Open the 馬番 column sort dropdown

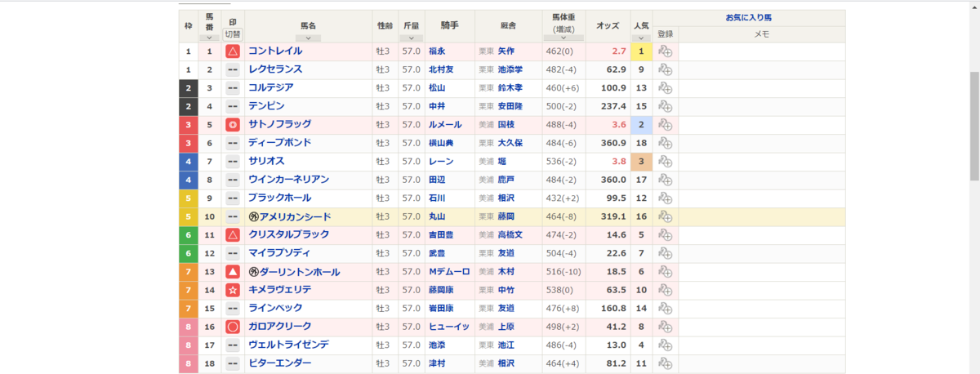point(209,37)
